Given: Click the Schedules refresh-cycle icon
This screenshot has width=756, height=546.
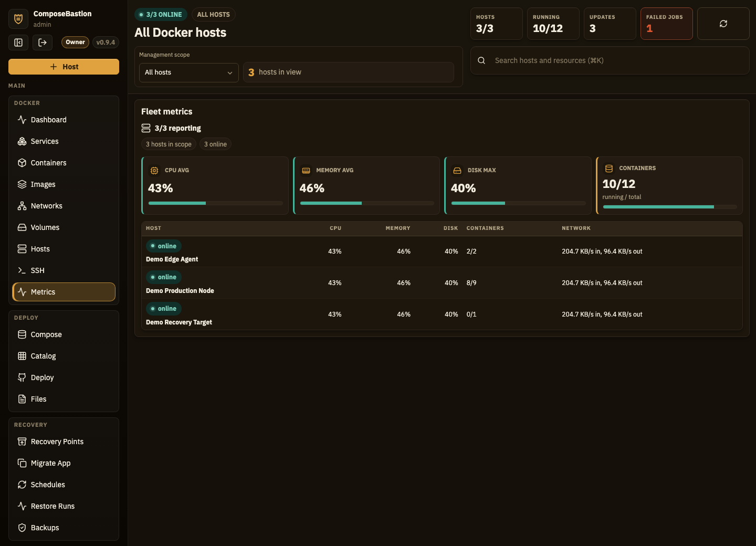Looking at the screenshot, I should coord(22,485).
